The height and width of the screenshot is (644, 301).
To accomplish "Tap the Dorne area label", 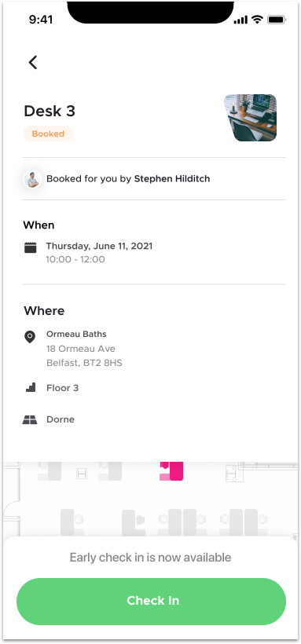I will (x=61, y=419).
